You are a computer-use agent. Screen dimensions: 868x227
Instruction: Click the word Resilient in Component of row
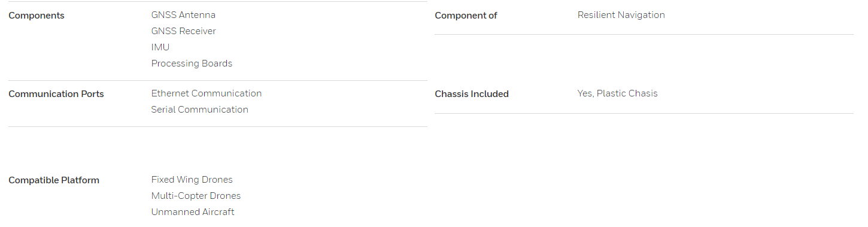point(597,15)
